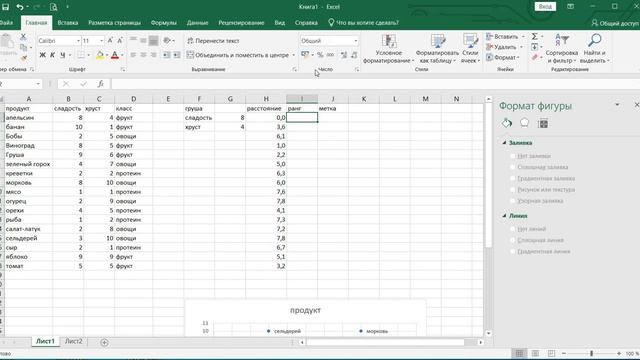Decrease font size with the smaller A
This screenshot has height=360, width=640.
(x=120, y=41)
